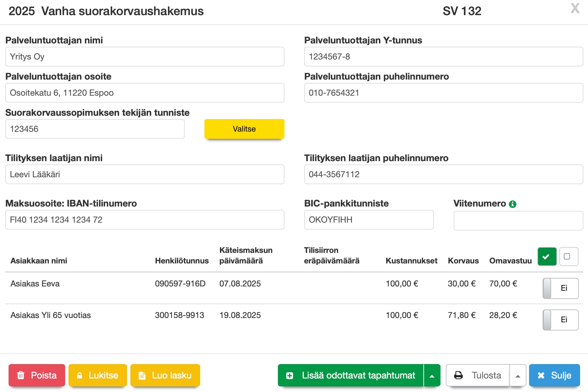Click the printer icon on Tulosta
Image resolution: width=588 pixels, height=392 pixels.
click(458, 375)
